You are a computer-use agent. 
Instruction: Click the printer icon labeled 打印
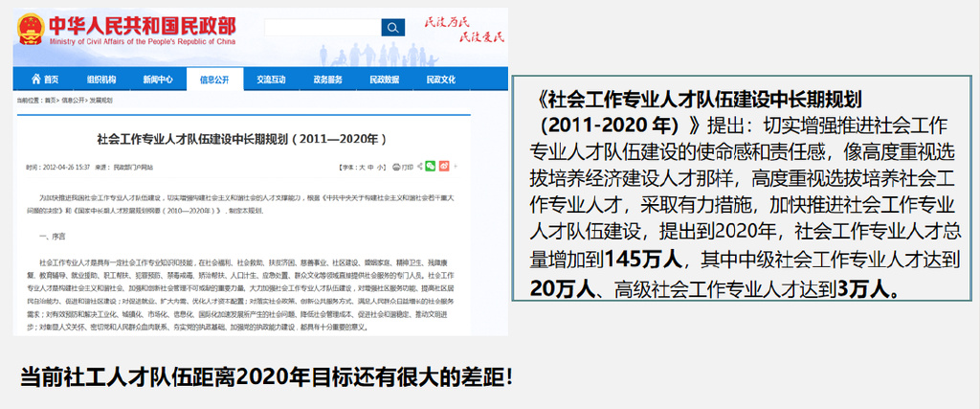397,167
